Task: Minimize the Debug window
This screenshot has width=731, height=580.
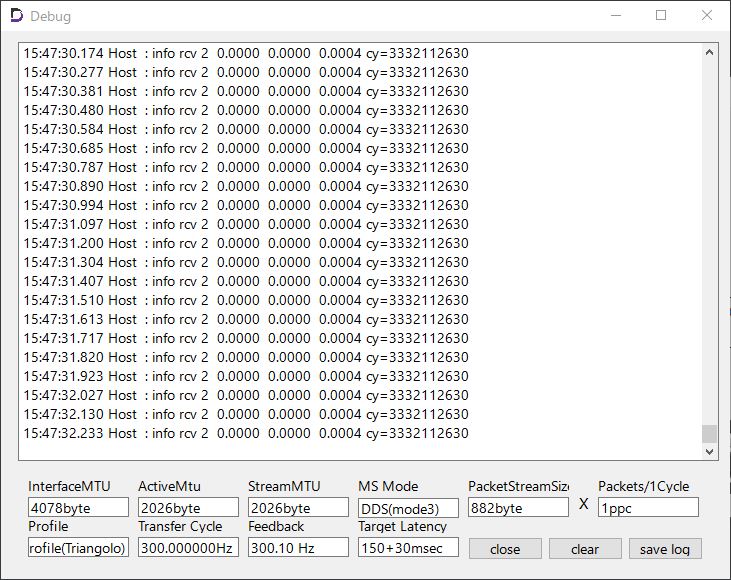Action: (616, 15)
